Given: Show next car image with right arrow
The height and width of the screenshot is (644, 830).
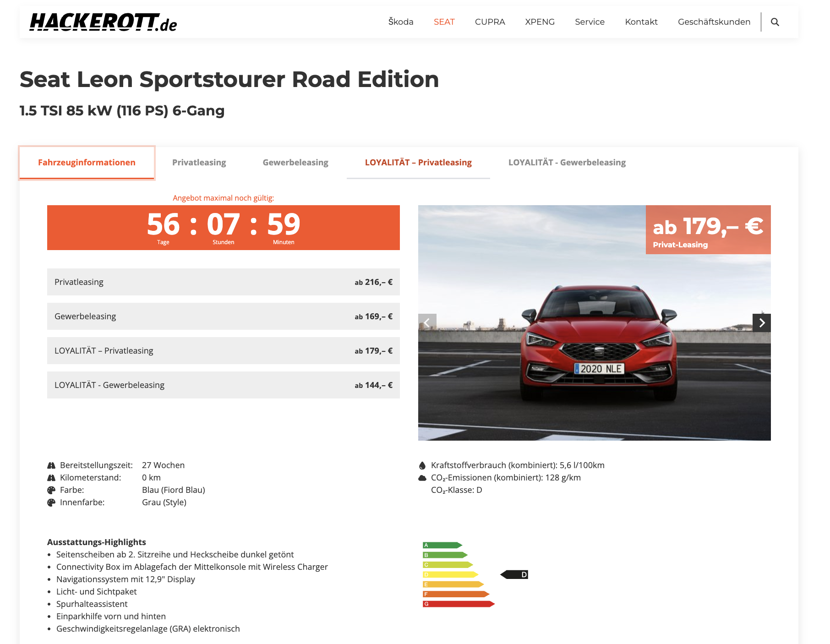Looking at the screenshot, I should point(761,323).
